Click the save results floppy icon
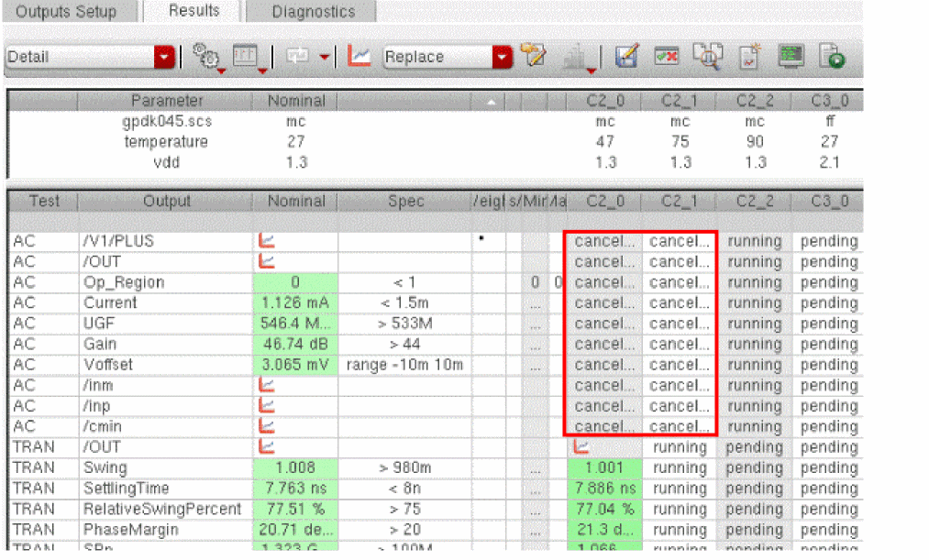This screenshot has width=929, height=560. [x=626, y=57]
